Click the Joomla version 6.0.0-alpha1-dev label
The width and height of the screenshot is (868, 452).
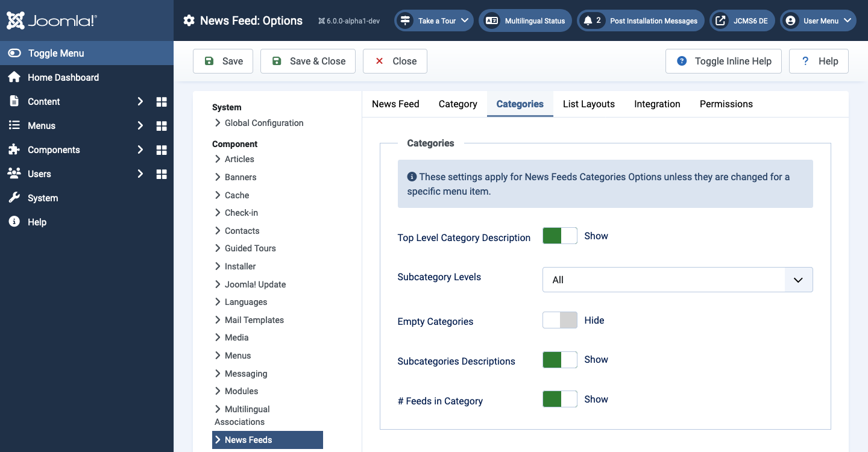(x=349, y=21)
